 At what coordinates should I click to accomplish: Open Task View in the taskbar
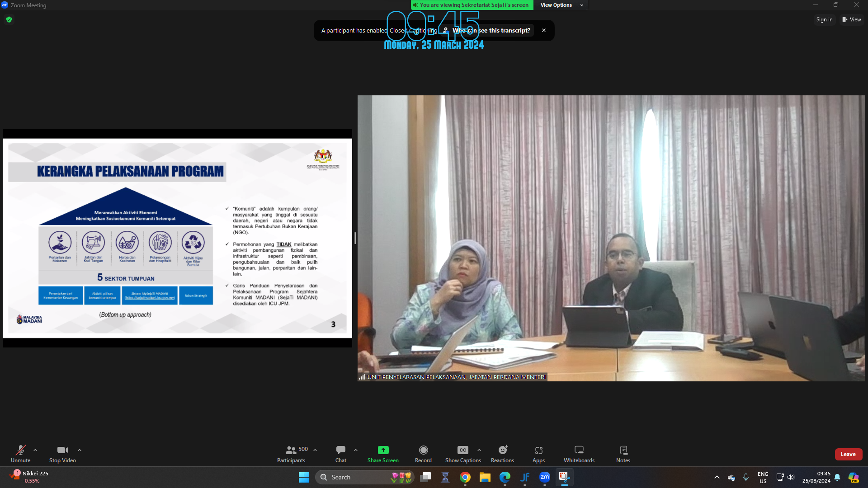point(425,477)
